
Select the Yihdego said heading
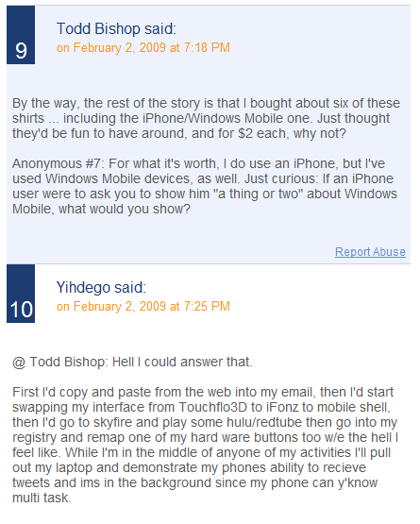[101, 287]
